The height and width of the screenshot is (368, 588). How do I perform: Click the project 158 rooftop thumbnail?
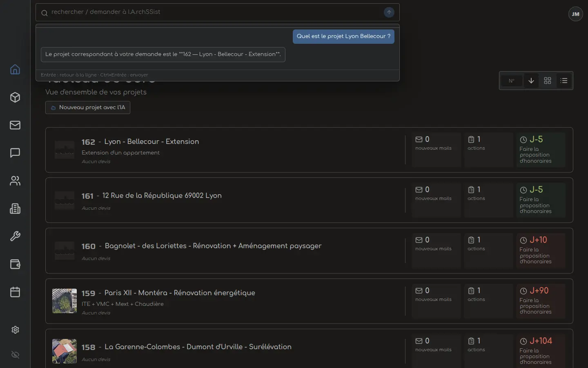coord(65,351)
